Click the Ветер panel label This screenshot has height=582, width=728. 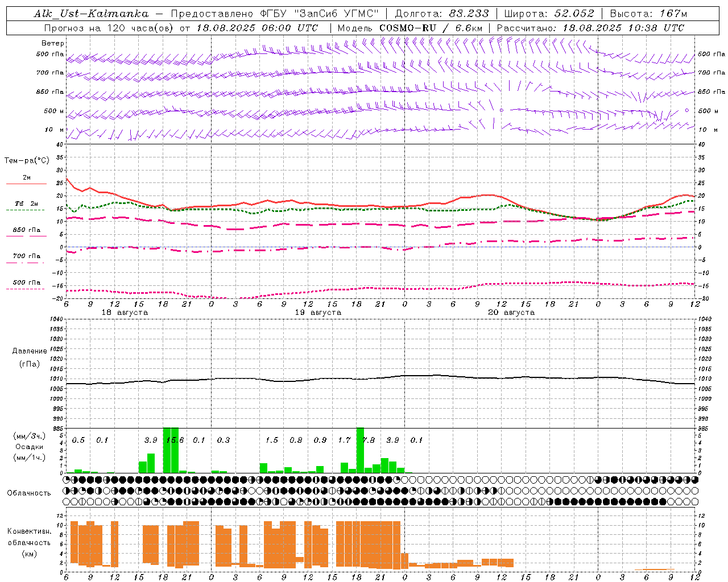point(53,43)
